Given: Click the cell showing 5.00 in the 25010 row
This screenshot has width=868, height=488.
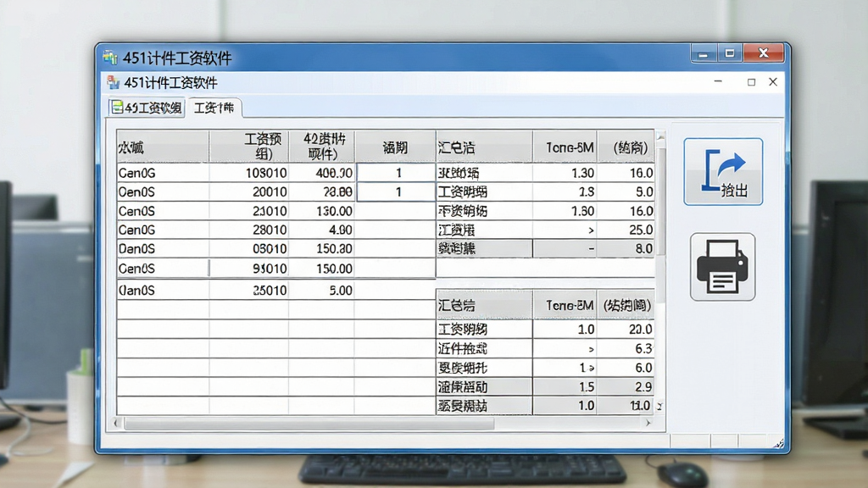Looking at the screenshot, I should 322,290.
